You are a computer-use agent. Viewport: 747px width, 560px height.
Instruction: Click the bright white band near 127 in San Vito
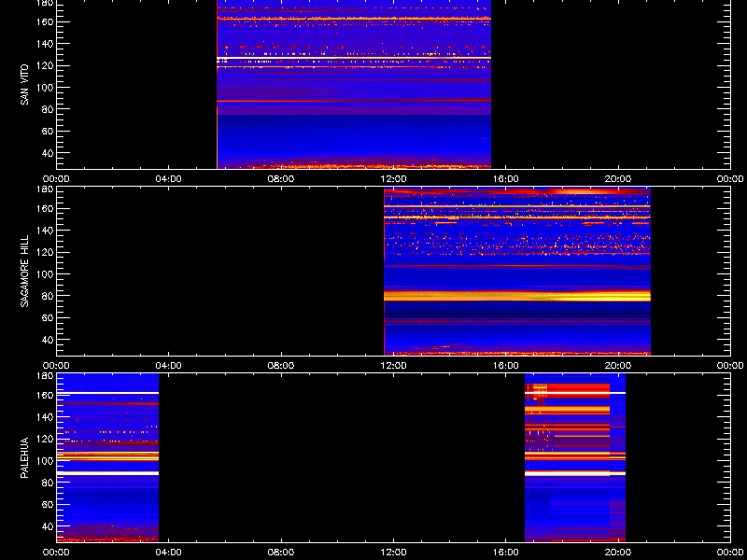tap(354, 58)
